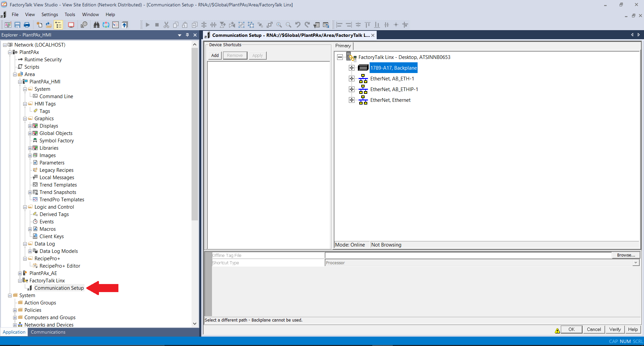Click the Object Explorer toolbar icon
The width and height of the screenshot is (644, 346).
(x=326, y=25)
